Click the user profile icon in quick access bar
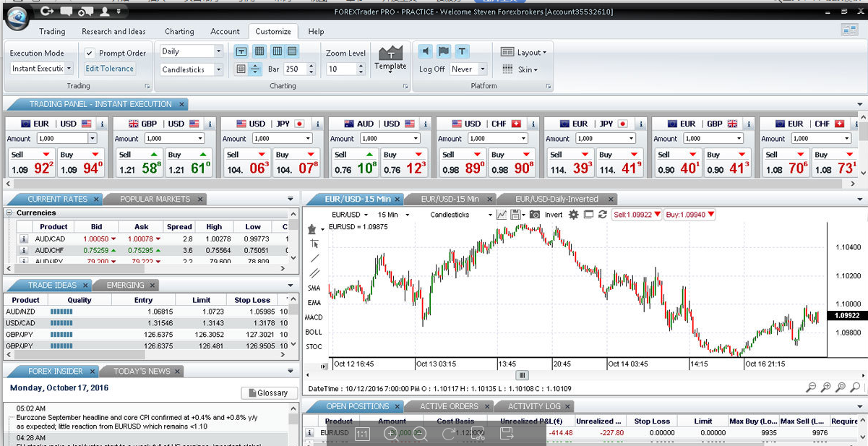This screenshot has height=446, width=868. click(105, 12)
